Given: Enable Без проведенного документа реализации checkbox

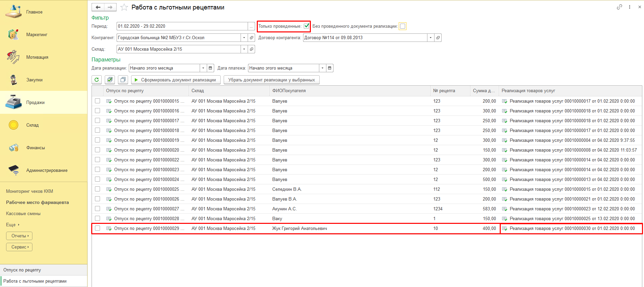Looking at the screenshot, I should 402,26.
